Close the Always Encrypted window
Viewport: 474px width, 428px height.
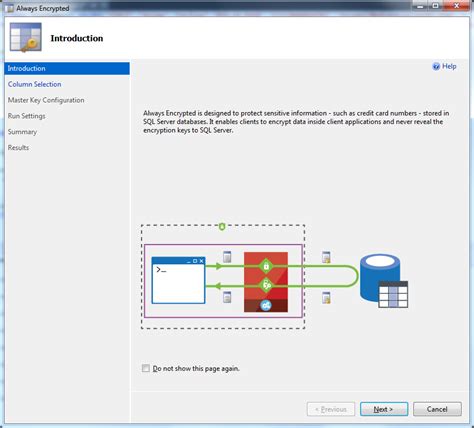tap(456, 6)
